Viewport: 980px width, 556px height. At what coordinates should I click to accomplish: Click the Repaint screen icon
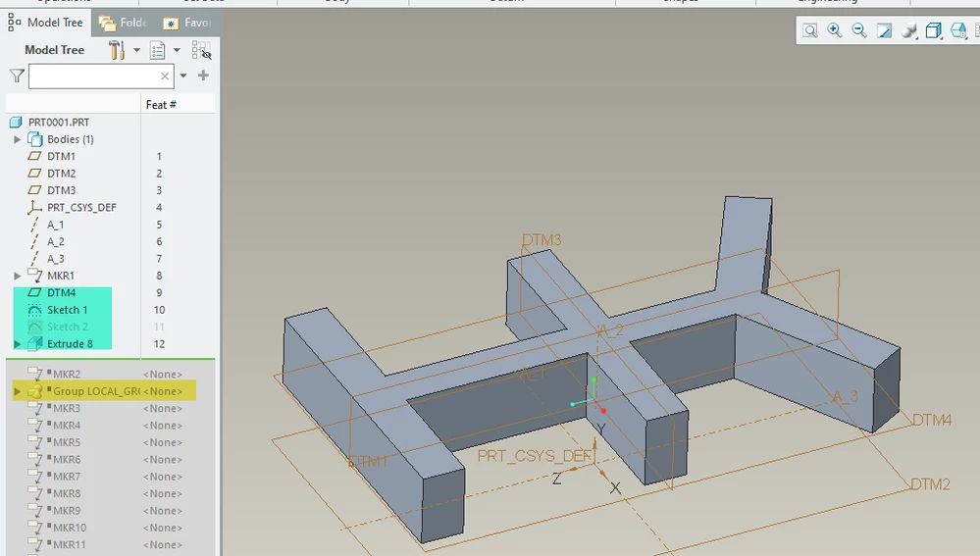point(885,30)
